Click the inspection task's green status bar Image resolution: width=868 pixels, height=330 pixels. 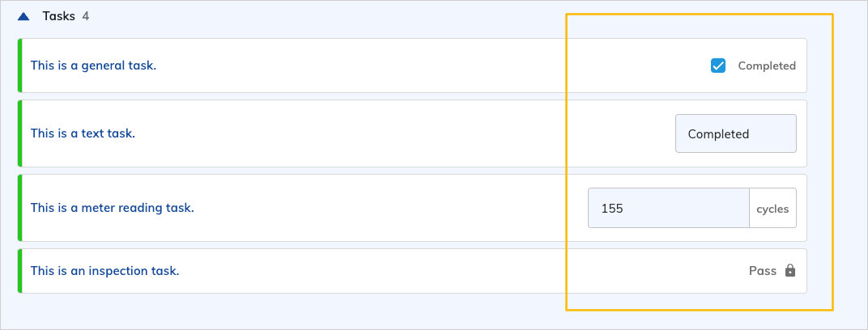click(19, 271)
